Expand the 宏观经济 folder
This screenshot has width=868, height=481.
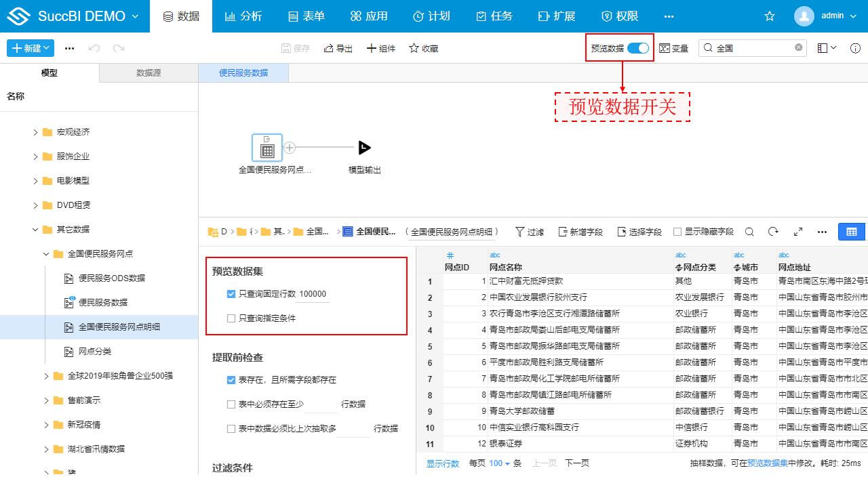[x=35, y=131]
